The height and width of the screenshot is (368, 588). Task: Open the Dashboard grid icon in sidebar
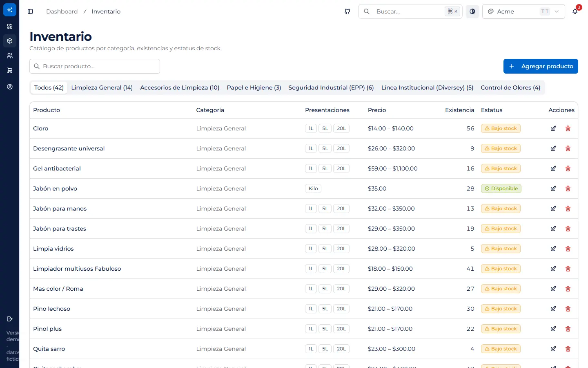pos(10,26)
